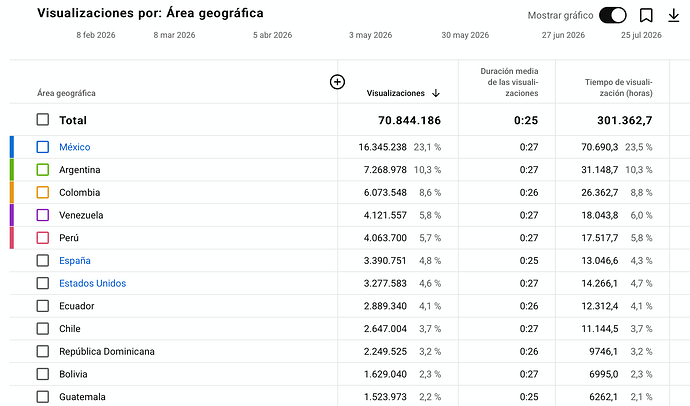Click the bookmark save icon

646,15
